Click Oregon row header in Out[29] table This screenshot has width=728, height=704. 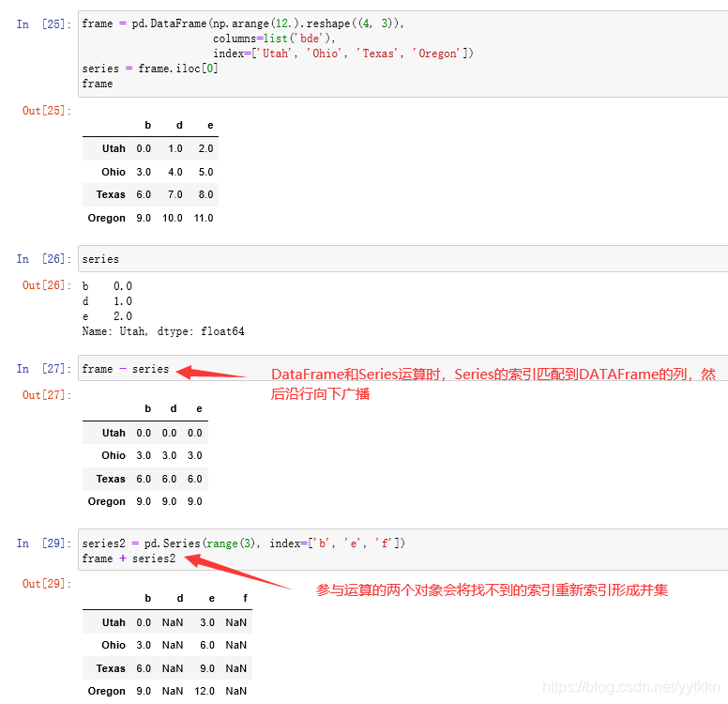(x=106, y=692)
